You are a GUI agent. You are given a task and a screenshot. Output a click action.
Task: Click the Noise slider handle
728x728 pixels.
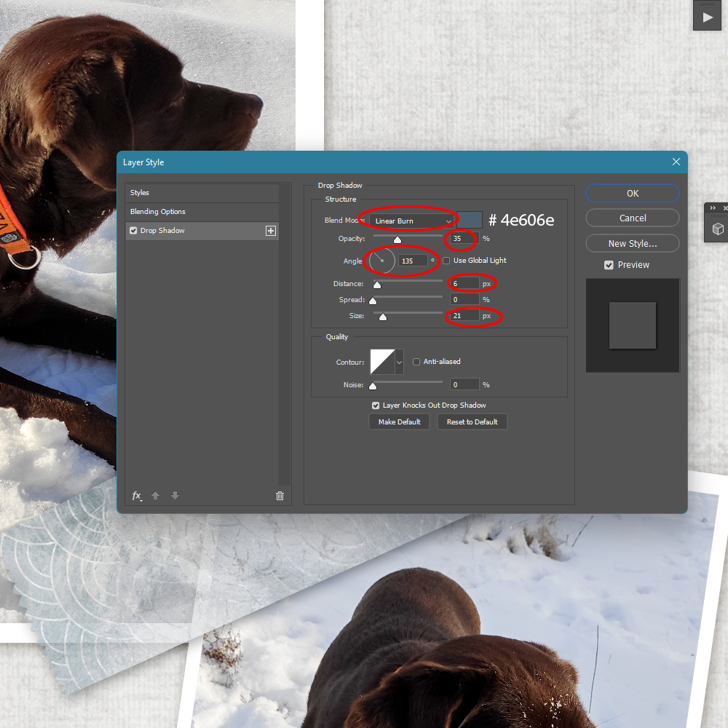pos(372,386)
